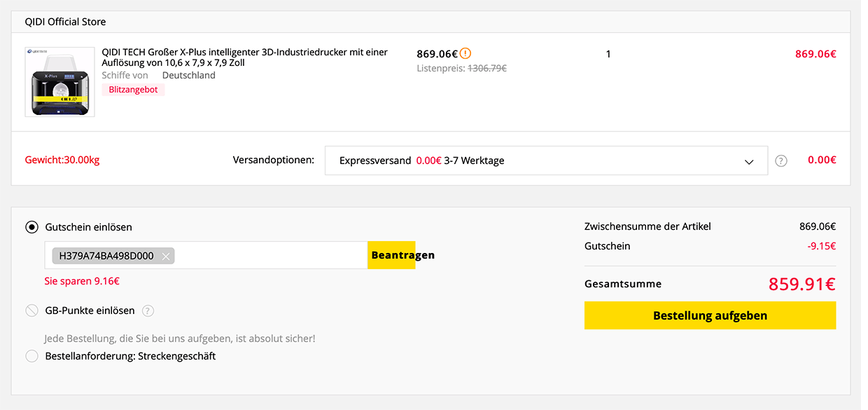Open the Versandoptionen Expressversand dropdown

click(546, 160)
